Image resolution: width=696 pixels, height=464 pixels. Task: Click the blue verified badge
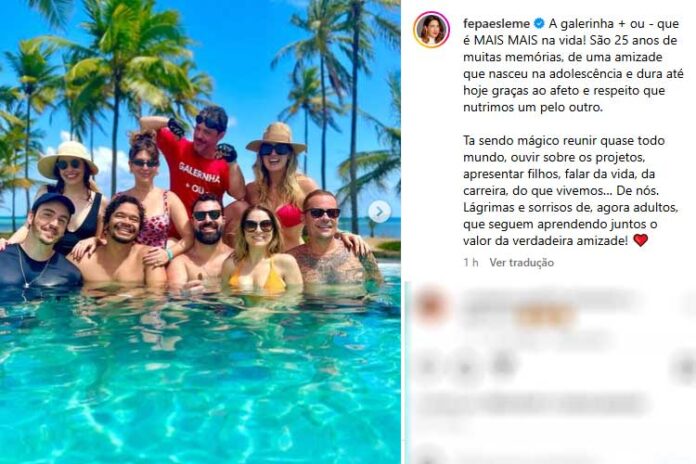coord(539,23)
